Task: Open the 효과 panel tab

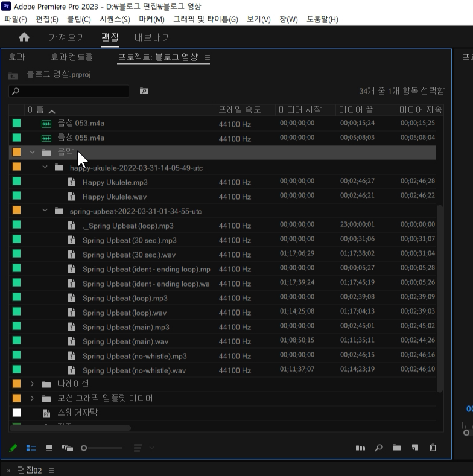Action: (x=17, y=57)
